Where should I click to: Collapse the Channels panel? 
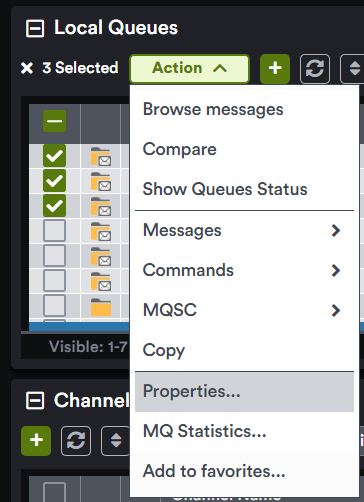point(35,400)
